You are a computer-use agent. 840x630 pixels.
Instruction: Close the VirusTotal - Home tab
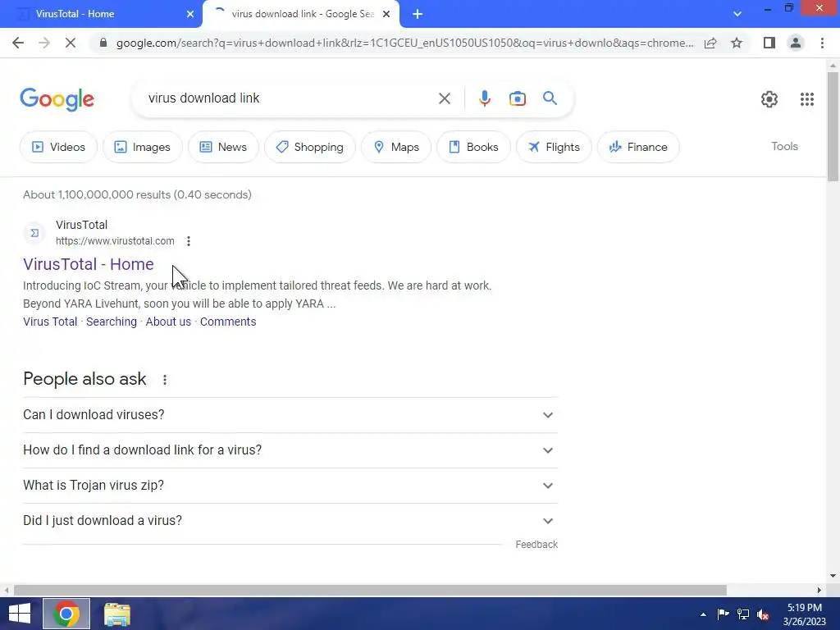click(x=190, y=14)
